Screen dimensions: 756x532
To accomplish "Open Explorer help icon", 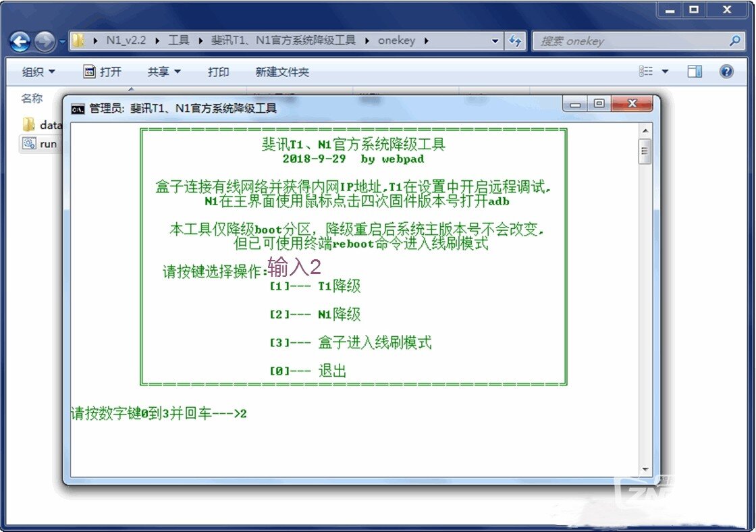I will (726, 72).
